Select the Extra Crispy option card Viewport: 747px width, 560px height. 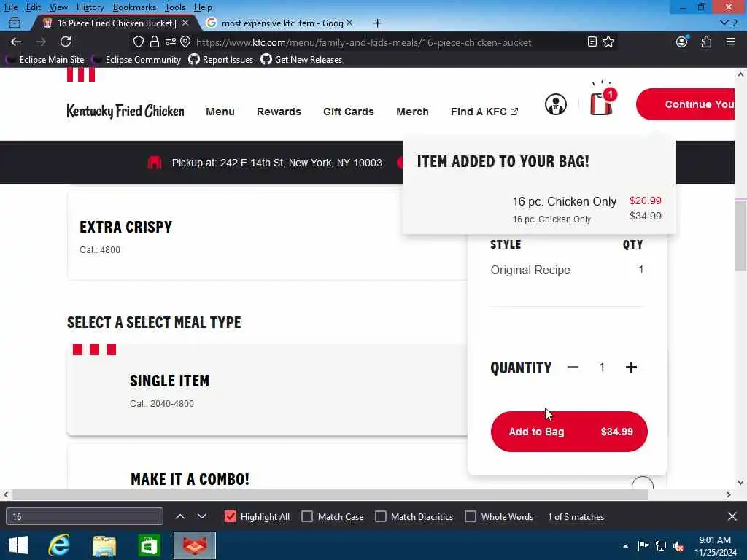[x=267, y=236]
